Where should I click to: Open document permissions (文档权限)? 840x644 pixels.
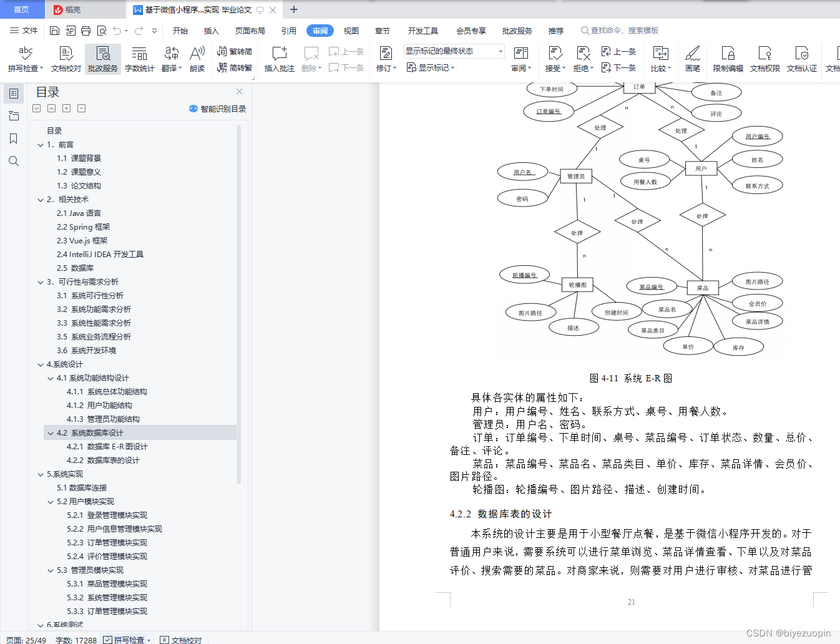pyautogui.click(x=765, y=59)
